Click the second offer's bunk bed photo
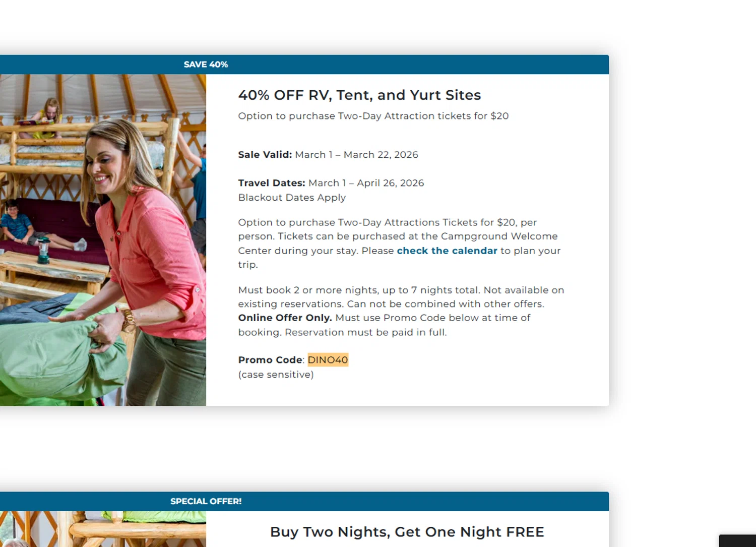This screenshot has height=547, width=756. coord(103,529)
